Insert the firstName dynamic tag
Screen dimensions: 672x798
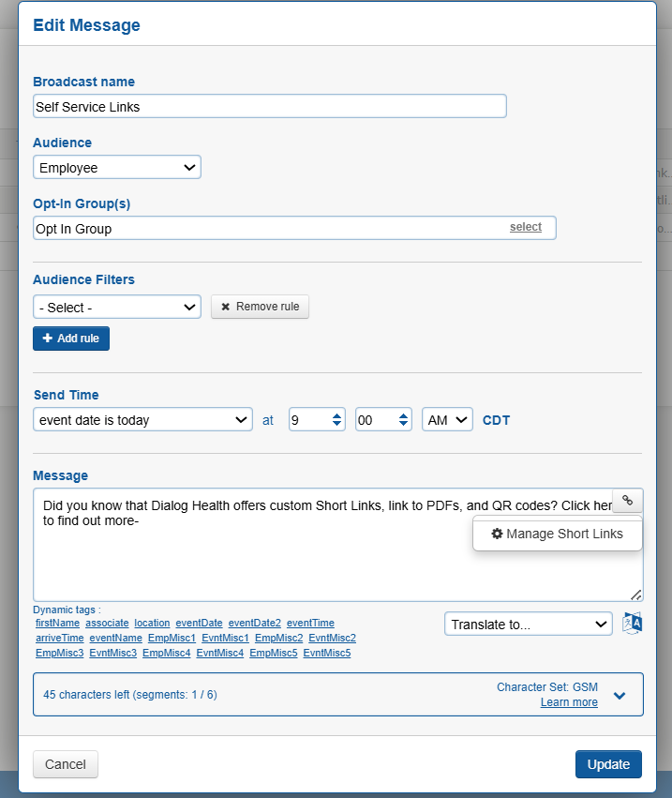point(57,623)
